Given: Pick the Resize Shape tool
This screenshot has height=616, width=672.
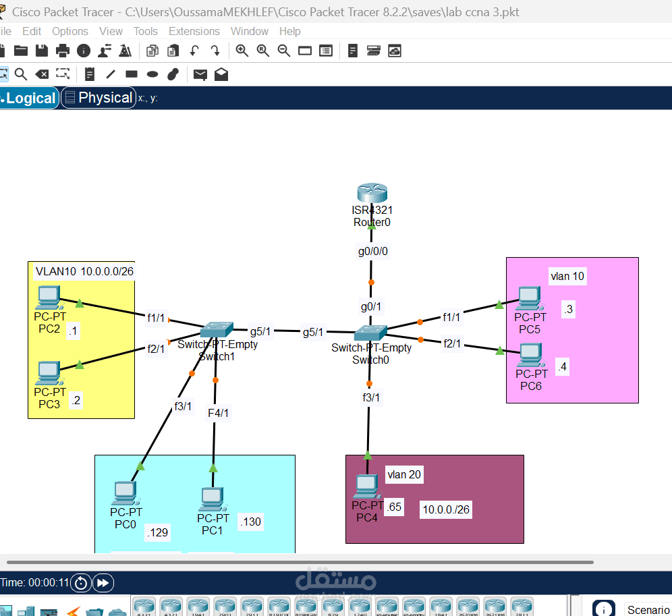Looking at the screenshot, I should pyautogui.click(x=63, y=74).
